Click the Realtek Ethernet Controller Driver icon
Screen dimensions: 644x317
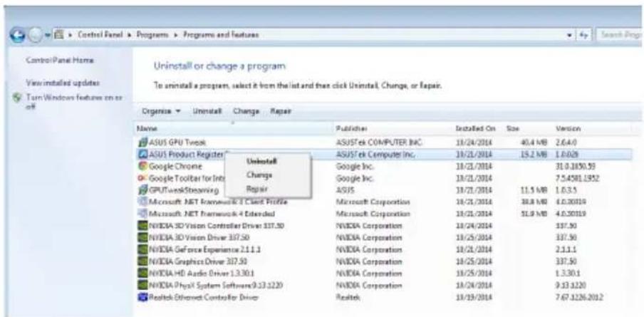pos(142,297)
